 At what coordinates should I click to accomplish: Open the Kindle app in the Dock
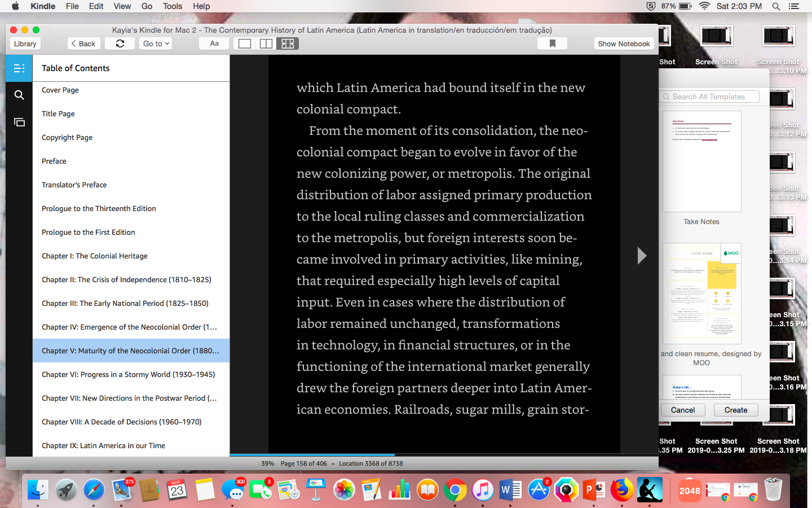[650, 490]
